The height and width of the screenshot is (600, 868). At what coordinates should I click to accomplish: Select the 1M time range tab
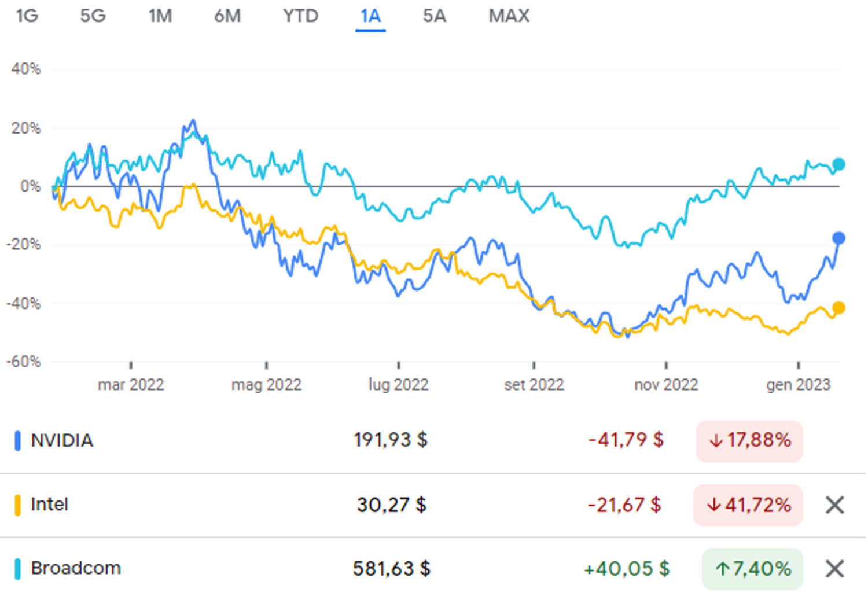tap(160, 16)
